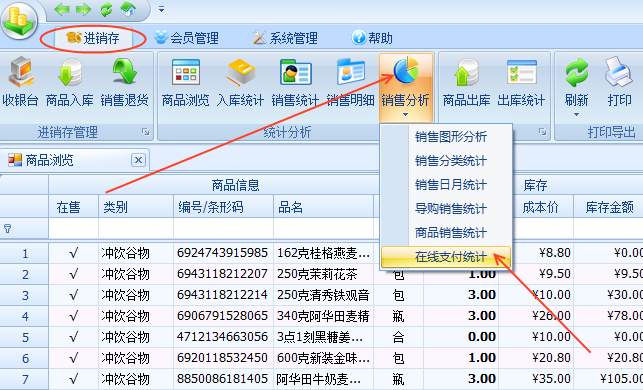
Task: Click the home icon in quick toolbar
Action: (128, 9)
